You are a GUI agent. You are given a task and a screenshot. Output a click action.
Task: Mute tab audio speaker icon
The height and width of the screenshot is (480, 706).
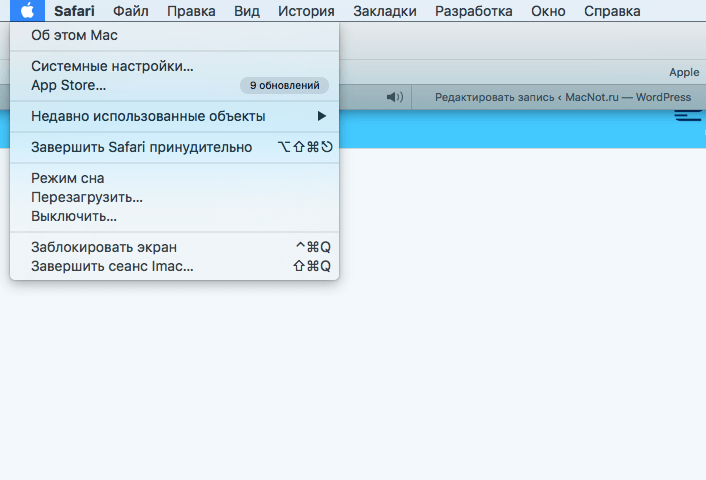point(395,97)
